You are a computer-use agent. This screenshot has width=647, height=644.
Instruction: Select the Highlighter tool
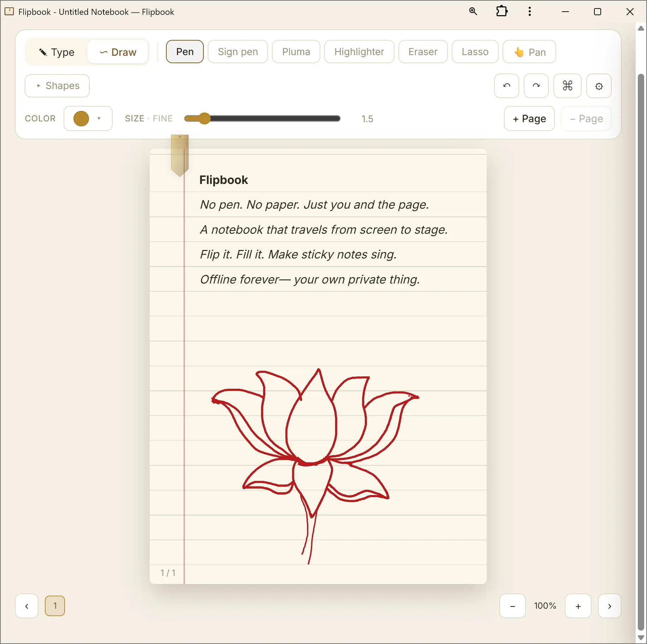[359, 52]
